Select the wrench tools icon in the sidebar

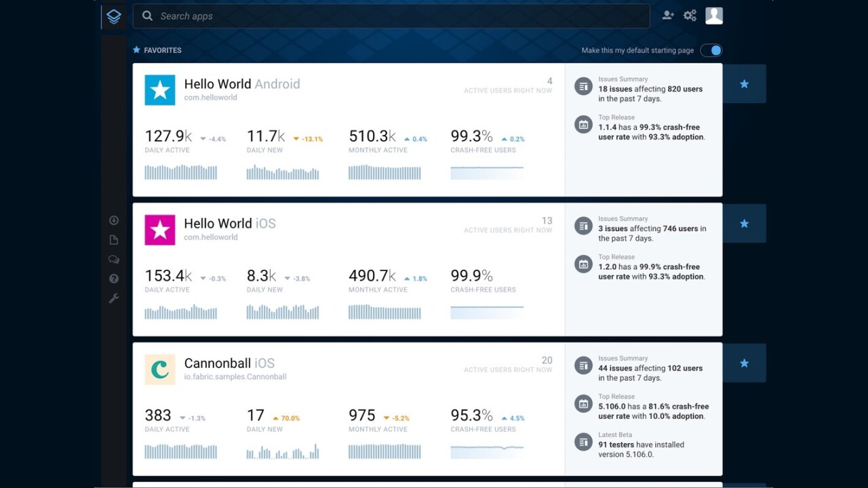(x=114, y=298)
